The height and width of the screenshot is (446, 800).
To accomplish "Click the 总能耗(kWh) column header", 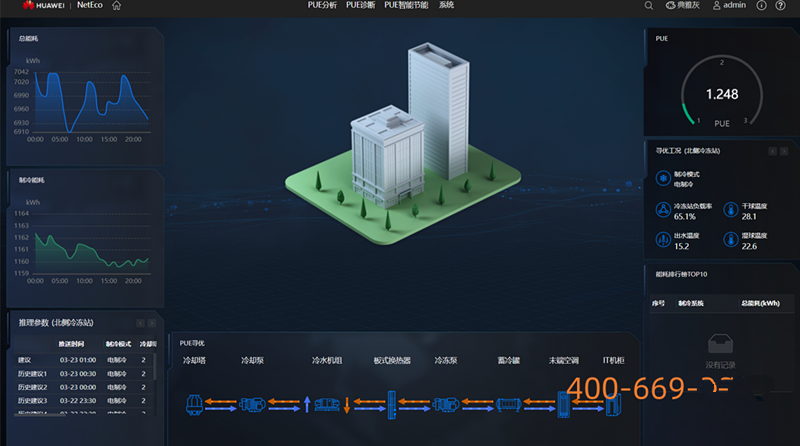I will [760, 303].
